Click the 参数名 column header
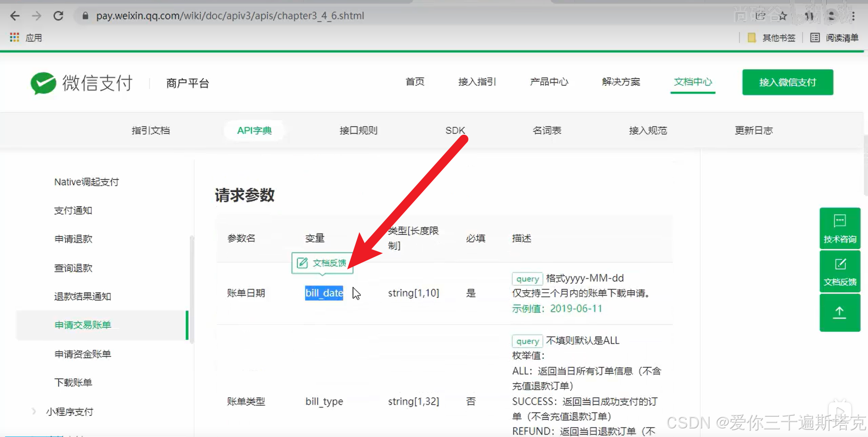Viewport: 868px width, 437px height. pos(241,238)
